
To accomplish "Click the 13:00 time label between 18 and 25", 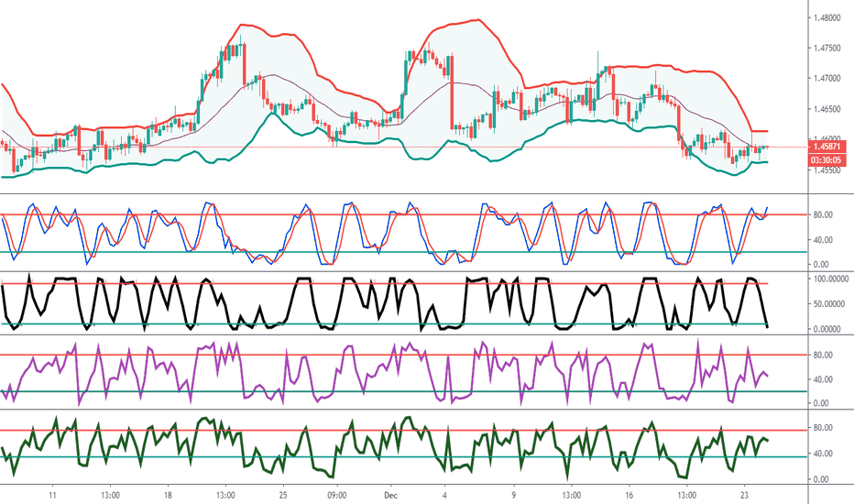I will point(225,495).
